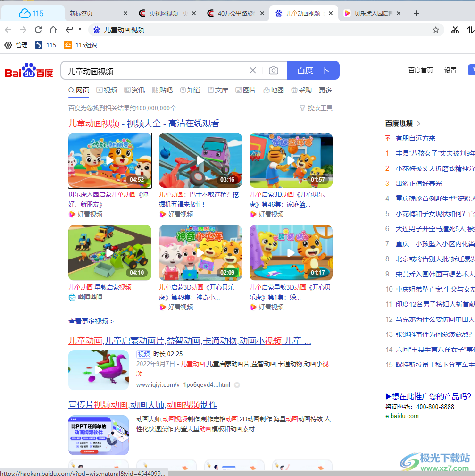Image resolution: width=475 pixels, height=476 pixels.
Task: Expand 百度热搜 with the chevron
Action: (x=419, y=124)
